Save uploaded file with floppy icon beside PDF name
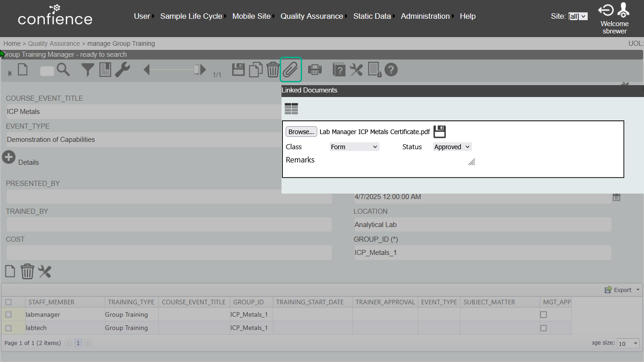 [x=439, y=131]
